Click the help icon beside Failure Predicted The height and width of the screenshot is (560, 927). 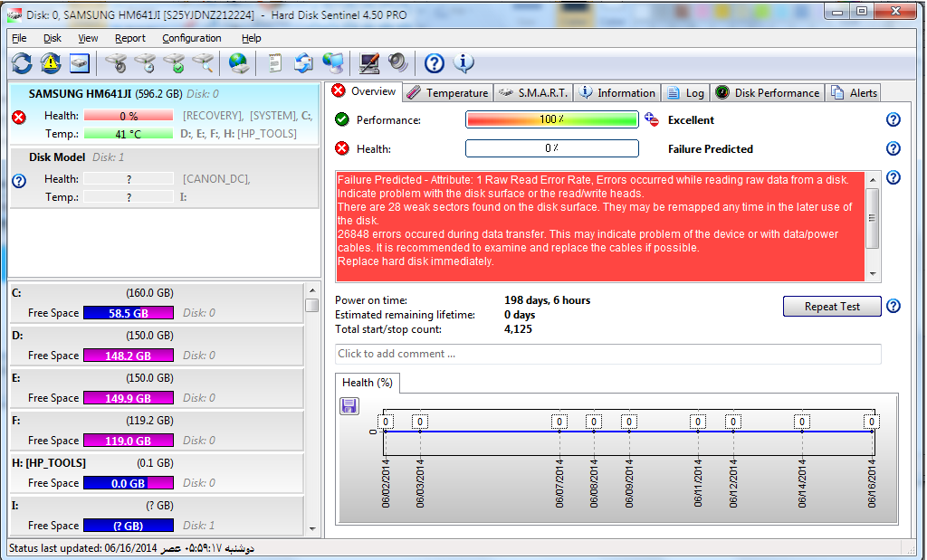[894, 148]
